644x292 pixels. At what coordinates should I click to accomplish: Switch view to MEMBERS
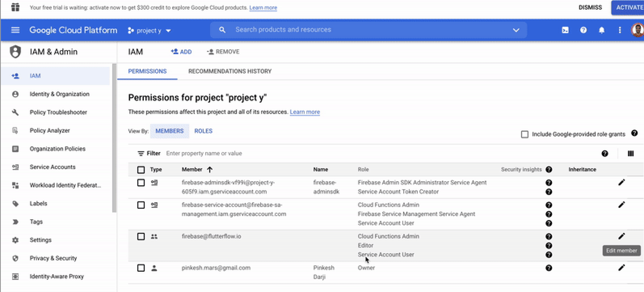170,131
